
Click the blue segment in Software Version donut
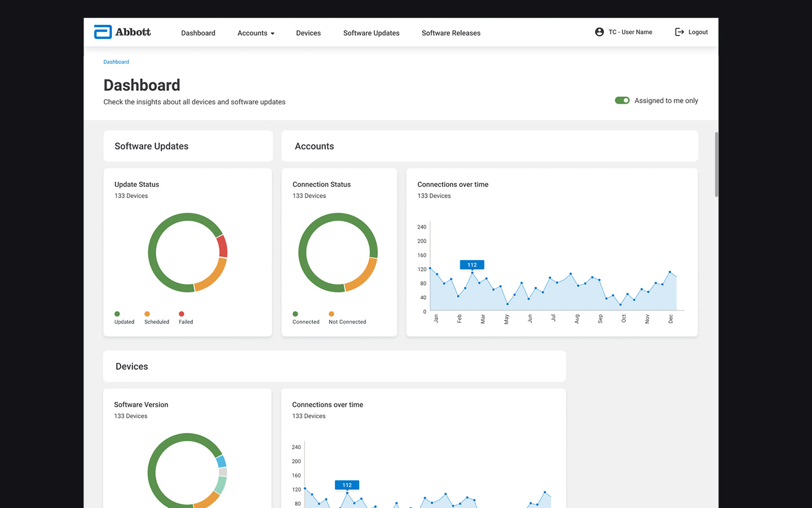pyautogui.click(x=221, y=461)
